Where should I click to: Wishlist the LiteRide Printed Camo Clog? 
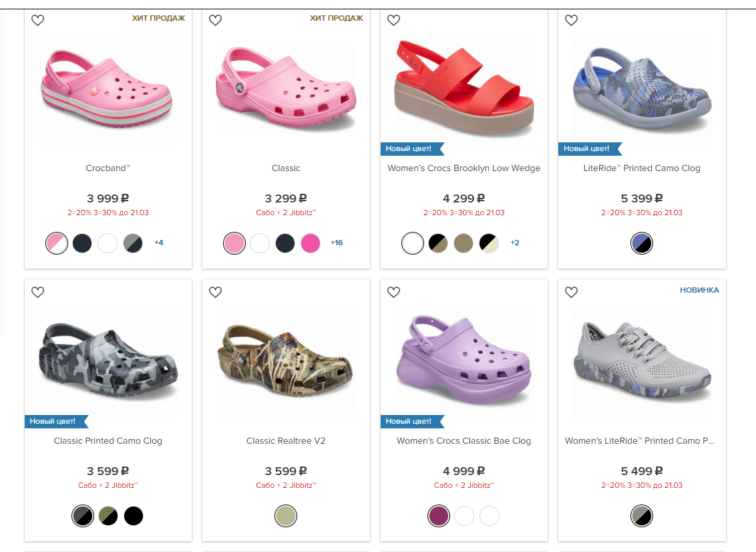point(571,20)
